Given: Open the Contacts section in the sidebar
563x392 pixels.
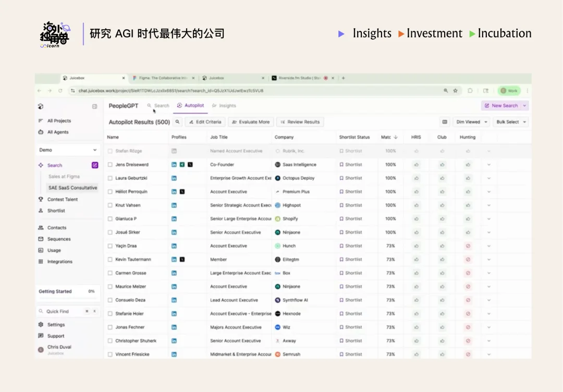Looking at the screenshot, I should coord(56,227).
